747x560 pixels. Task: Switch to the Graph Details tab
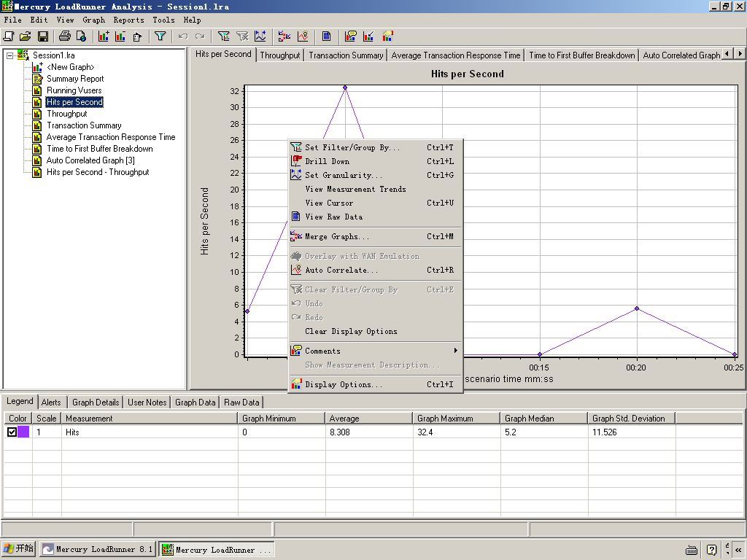96,402
